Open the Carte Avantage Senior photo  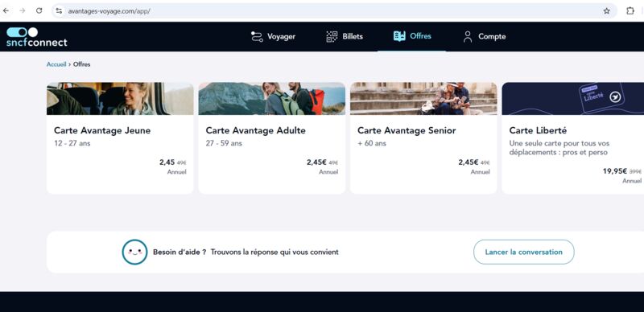click(423, 99)
